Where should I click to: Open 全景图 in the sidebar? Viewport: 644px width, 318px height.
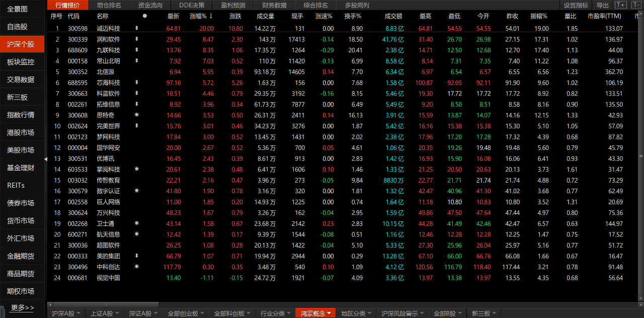click(22, 9)
